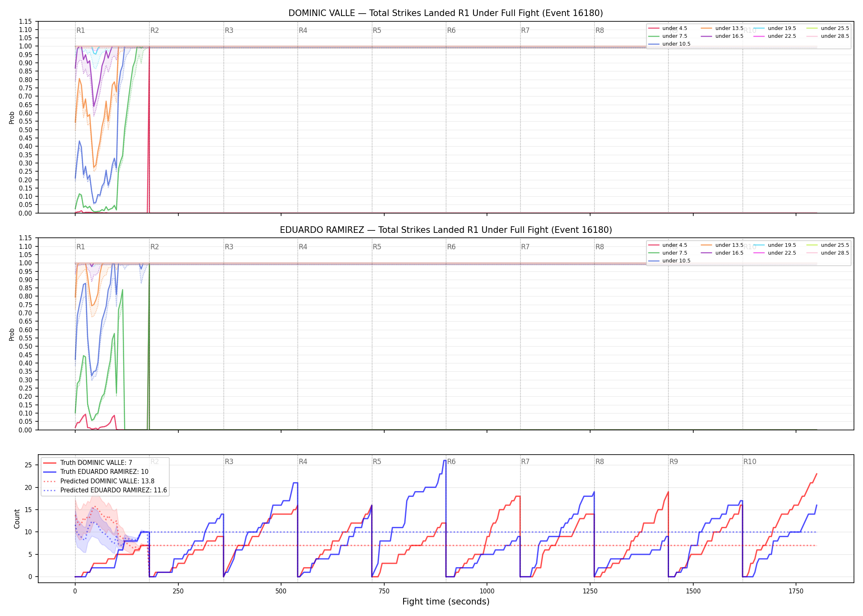Click R4 round marker on Dominic Valle chart

pos(303,30)
